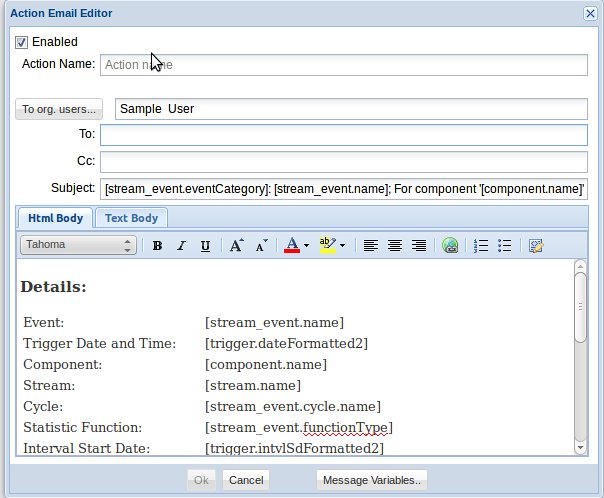Insert a hyperlink using the globe icon

[450, 245]
